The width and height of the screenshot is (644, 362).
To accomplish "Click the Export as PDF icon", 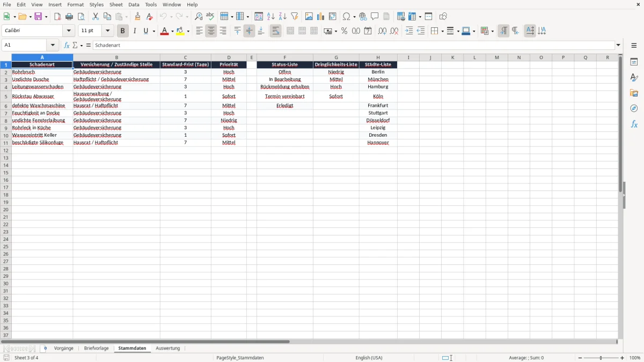I will pos(57,17).
